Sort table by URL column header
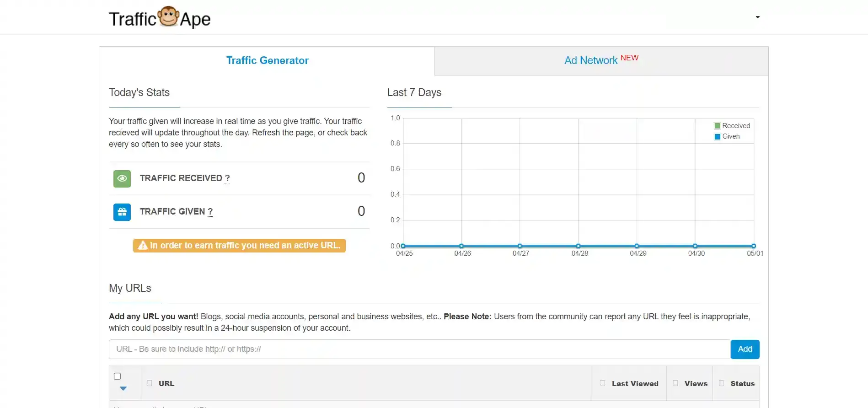 166,383
